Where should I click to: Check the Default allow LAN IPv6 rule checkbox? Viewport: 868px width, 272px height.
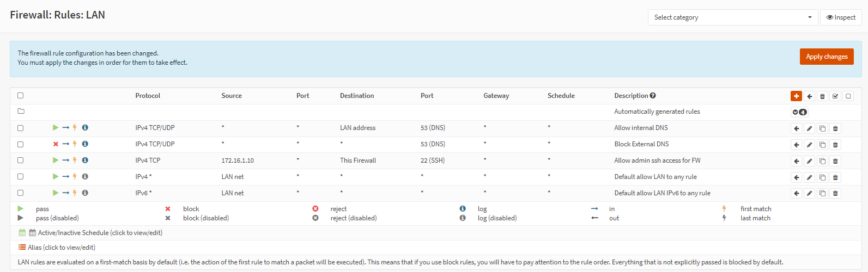pos(21,193)
